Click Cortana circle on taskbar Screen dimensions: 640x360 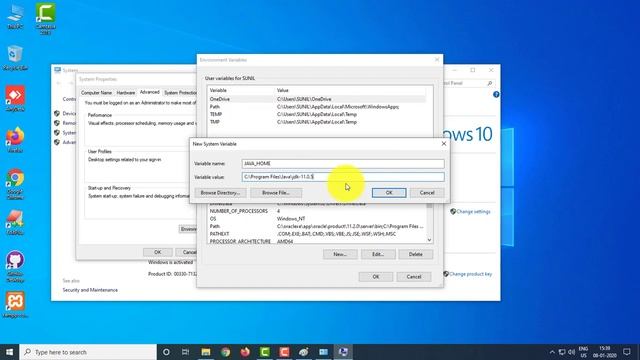coord(166,352)
